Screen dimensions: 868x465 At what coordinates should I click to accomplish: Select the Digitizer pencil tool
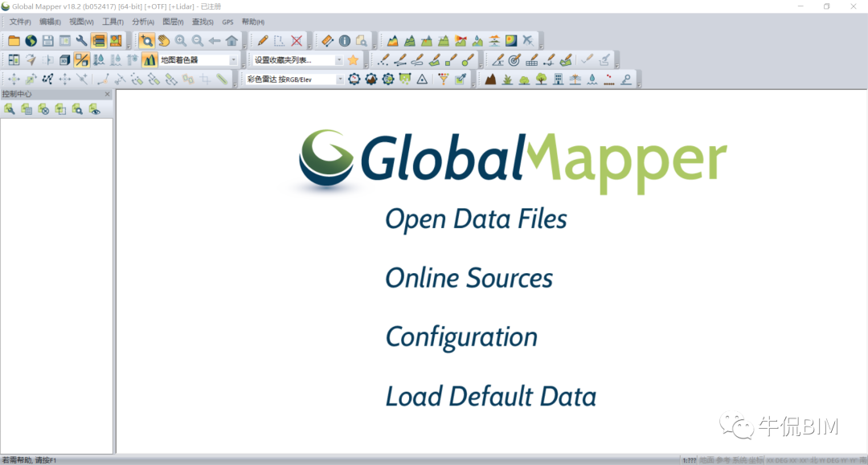(263, 41)
